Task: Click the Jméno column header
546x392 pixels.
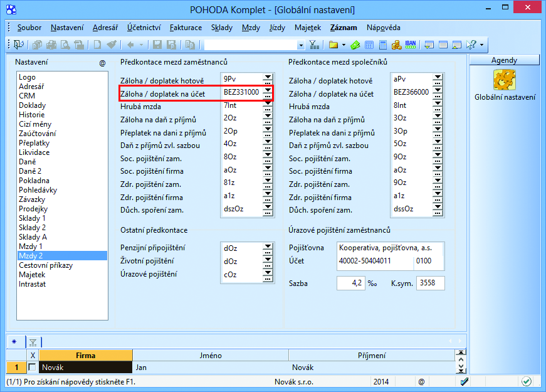Action: point(211,356)
